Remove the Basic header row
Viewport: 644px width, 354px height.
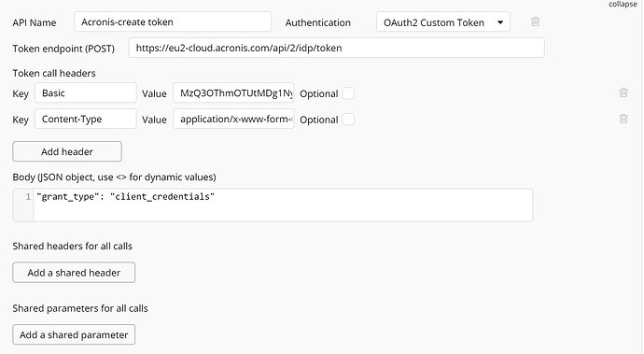[x=623, y=92]
